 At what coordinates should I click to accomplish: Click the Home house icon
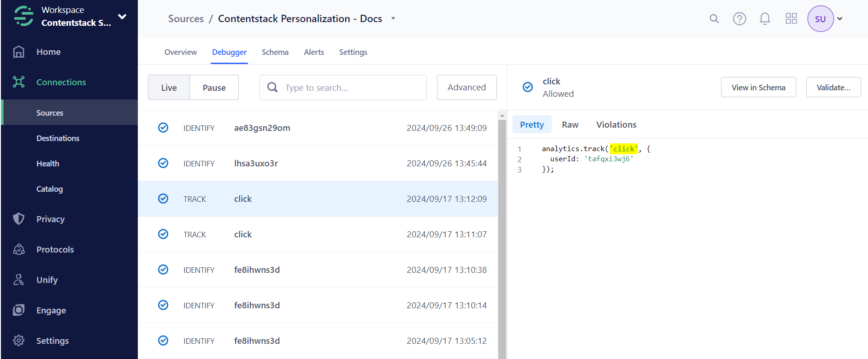18,52
